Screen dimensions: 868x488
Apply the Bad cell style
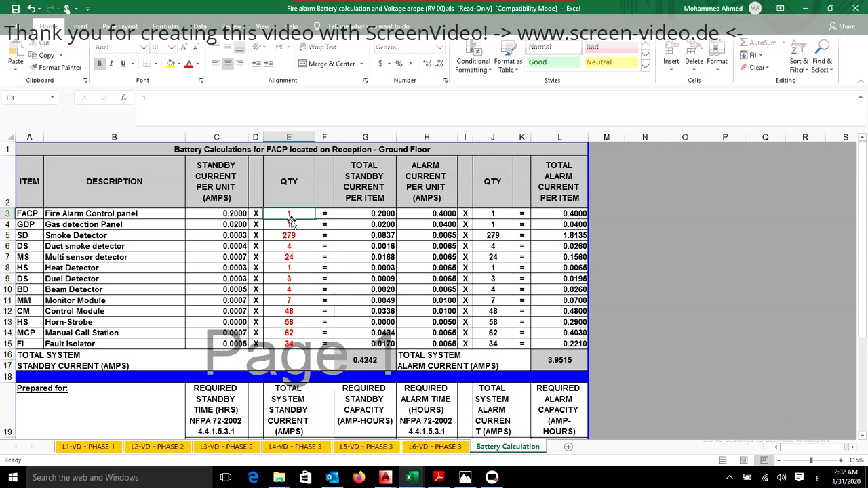610,47
